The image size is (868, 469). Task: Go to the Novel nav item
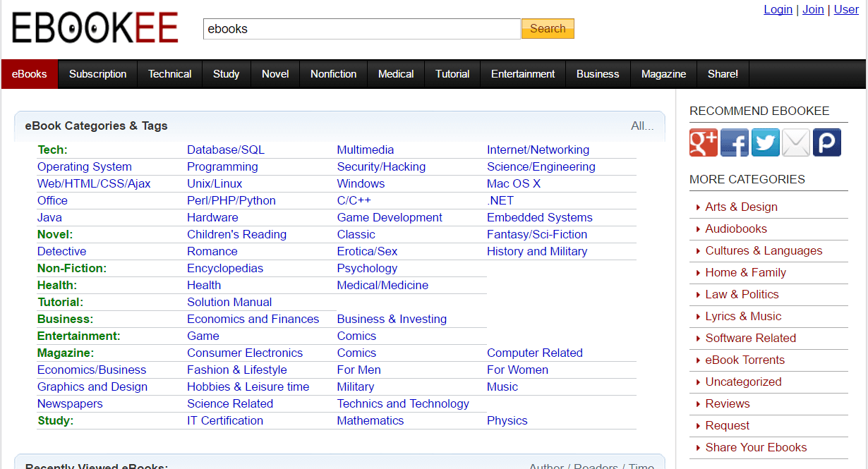[275, 74]
